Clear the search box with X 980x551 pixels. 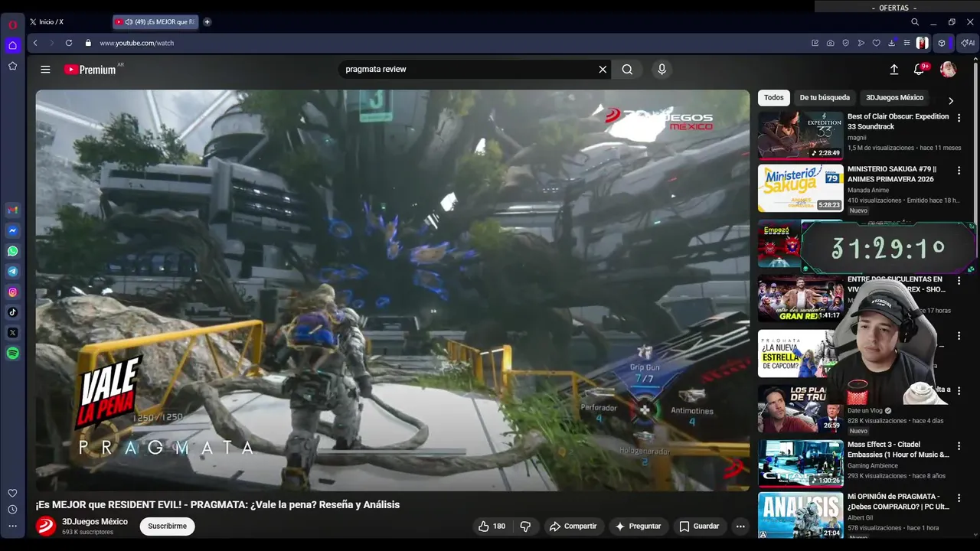603,70
